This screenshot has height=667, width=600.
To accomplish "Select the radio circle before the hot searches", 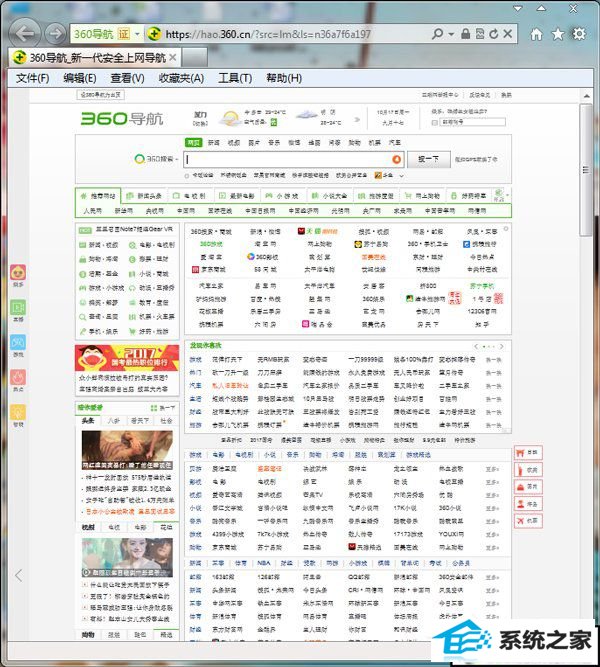I will point(187,176).
